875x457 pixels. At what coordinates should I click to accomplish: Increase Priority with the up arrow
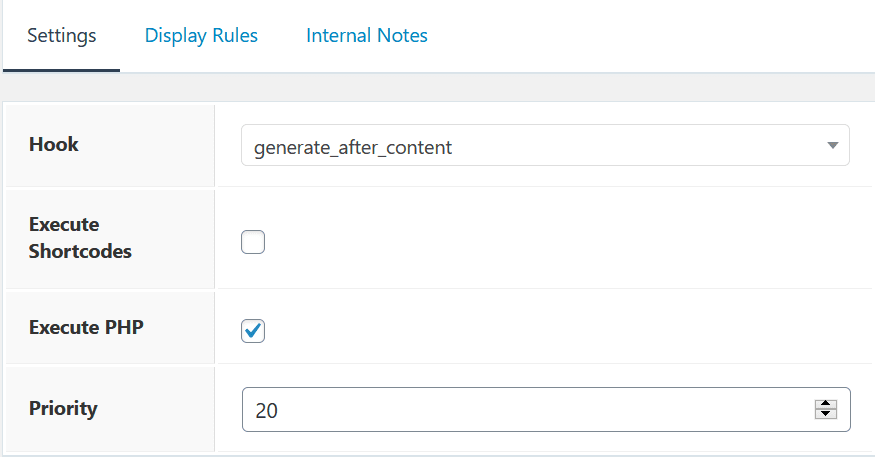[x=825, y=404]
